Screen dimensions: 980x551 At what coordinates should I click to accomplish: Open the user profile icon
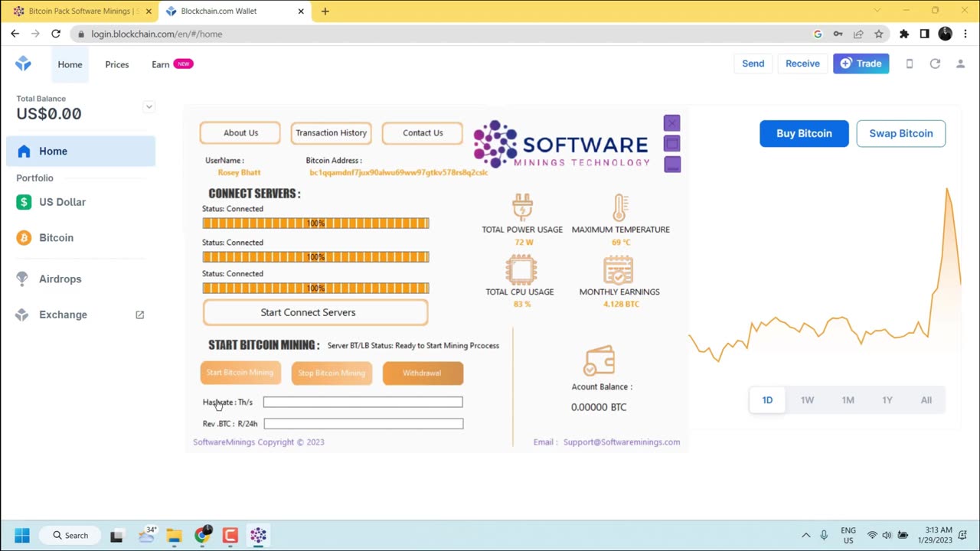(960, 64)
